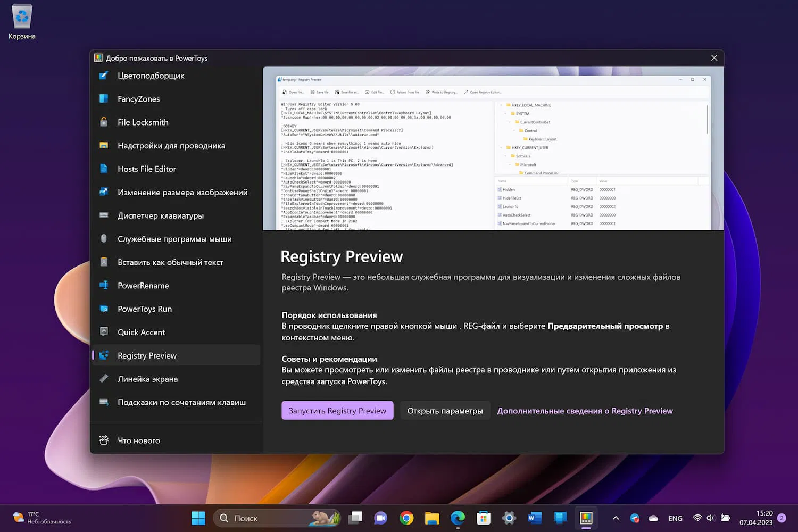Choose the Надстройки для проводника icon
Viewport: 798px width, 532px height.
tap(104, 145)
